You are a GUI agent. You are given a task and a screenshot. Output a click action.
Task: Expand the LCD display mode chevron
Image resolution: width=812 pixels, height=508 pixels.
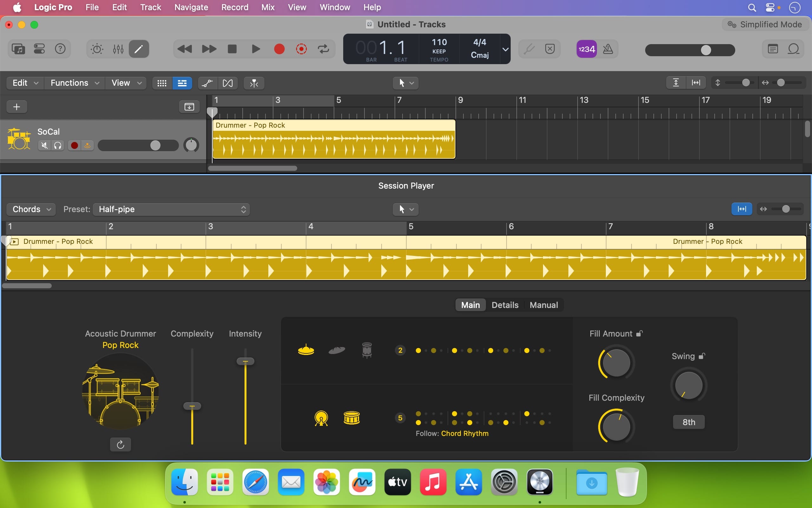point(505,49)
